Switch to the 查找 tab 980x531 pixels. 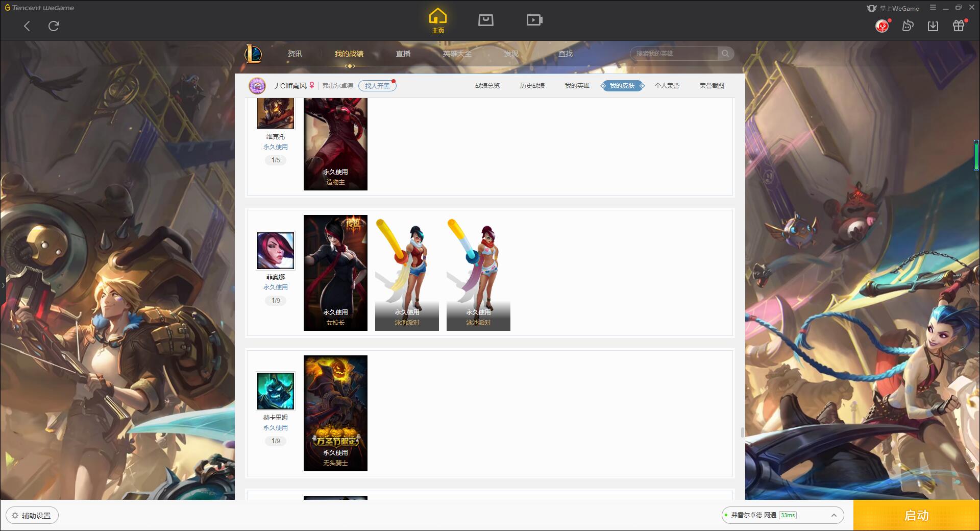click(x=566, y=54)
